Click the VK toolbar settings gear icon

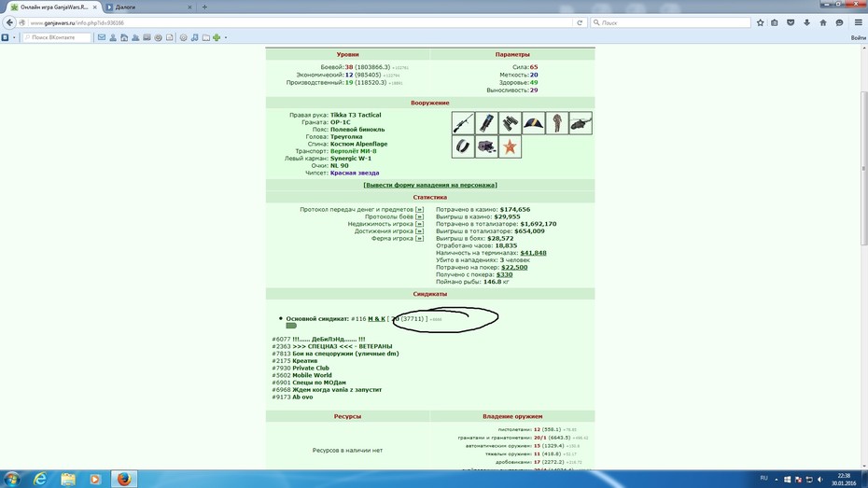point(183,37)
